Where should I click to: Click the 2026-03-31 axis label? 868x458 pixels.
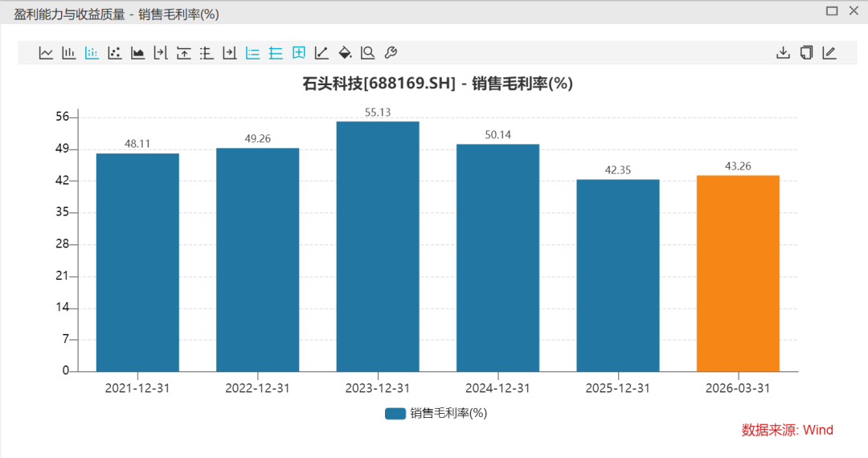click(738, 388)
